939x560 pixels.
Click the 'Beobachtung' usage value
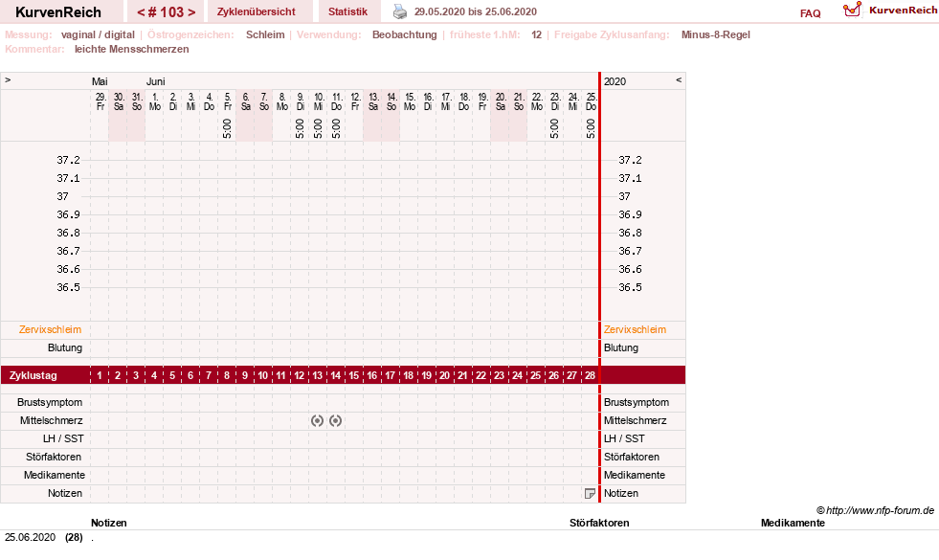pos(405,34)
